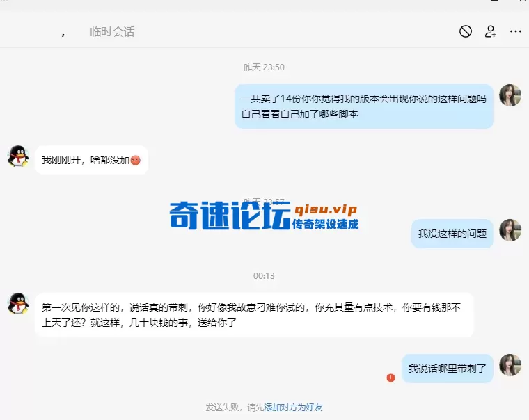Click sender avatar beside 一共卖了14份 message
The image size is (529, 420).
click(510, 95)
